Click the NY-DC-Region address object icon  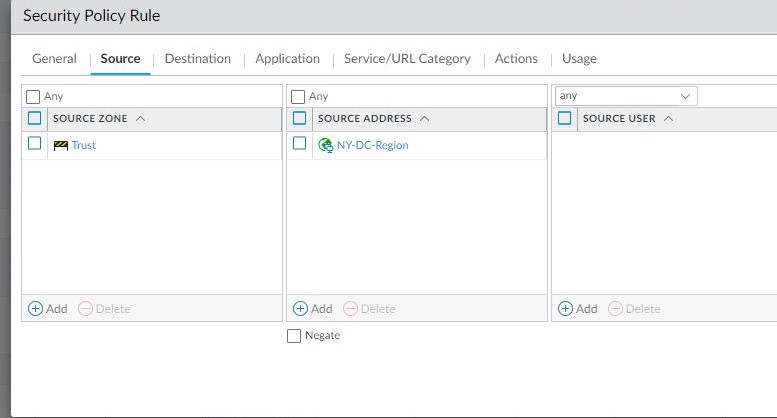coord(325,145)
